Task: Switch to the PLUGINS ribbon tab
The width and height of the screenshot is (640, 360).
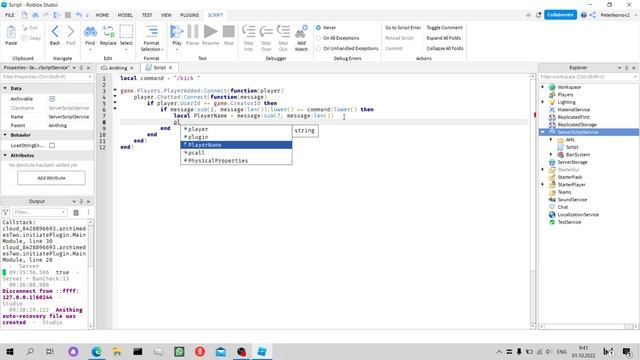Action: coord(190,15)
